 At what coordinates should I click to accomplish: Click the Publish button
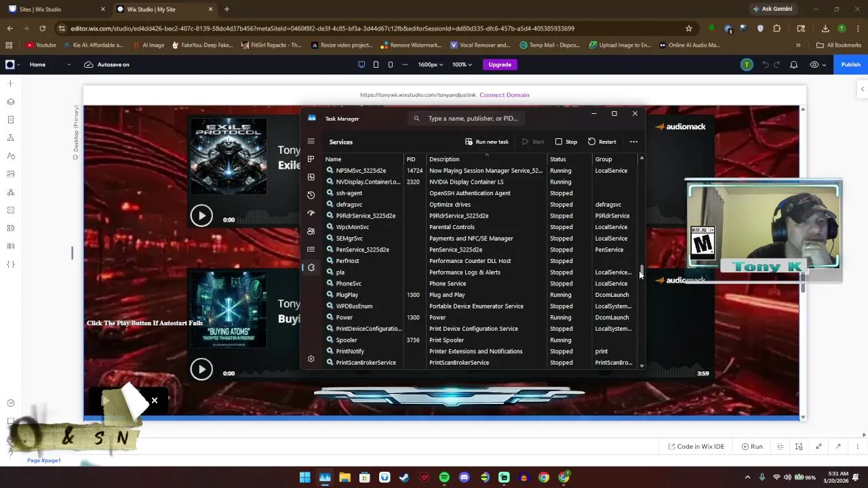coord(850,64)
